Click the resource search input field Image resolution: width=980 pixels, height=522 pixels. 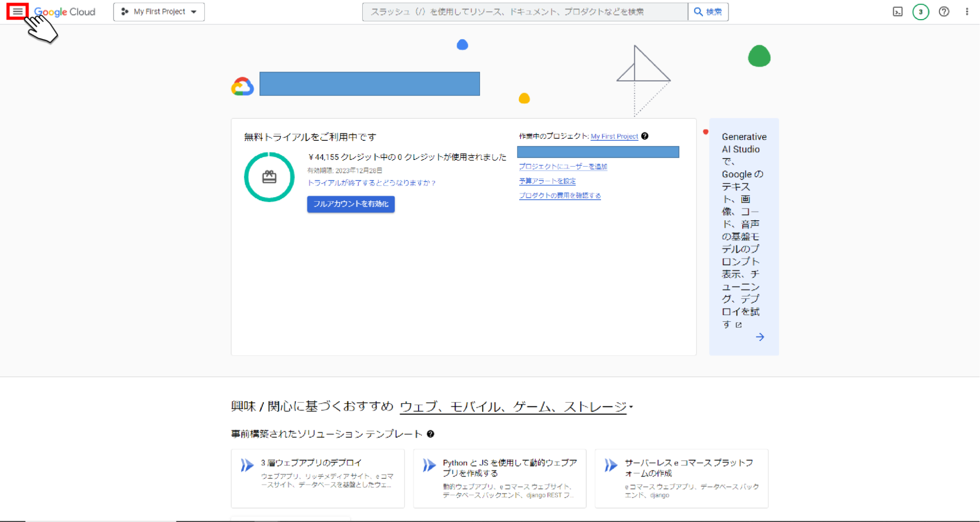525,12
